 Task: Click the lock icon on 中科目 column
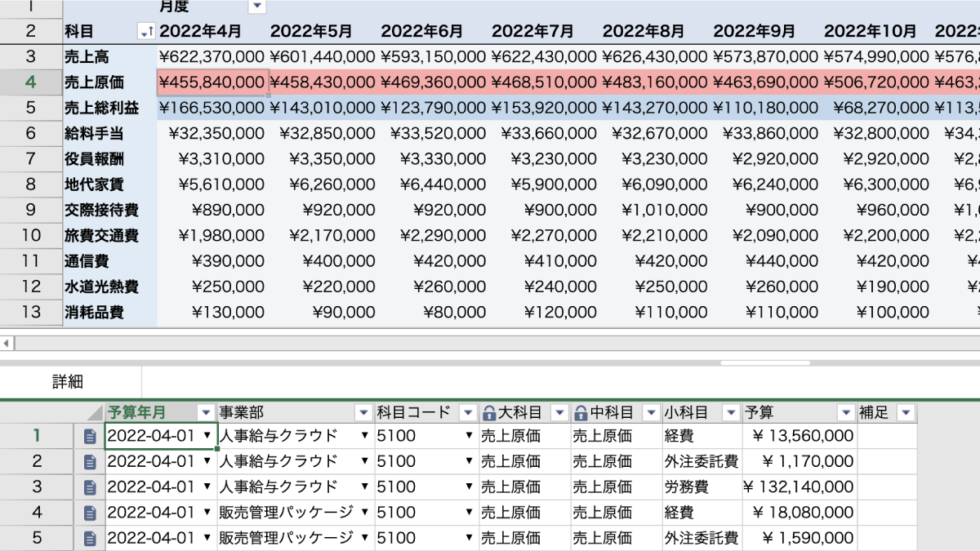click(x=581, y=413)
